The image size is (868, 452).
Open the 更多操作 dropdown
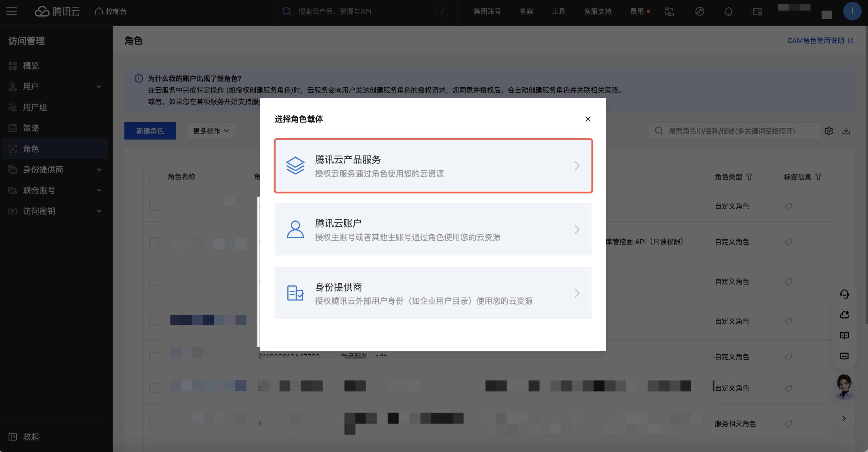tap(211, 131)
